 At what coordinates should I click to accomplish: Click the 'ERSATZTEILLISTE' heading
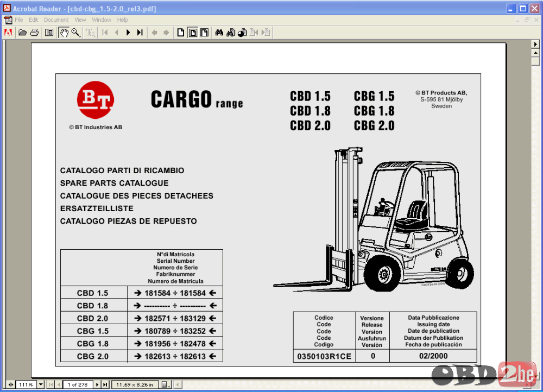97,208
